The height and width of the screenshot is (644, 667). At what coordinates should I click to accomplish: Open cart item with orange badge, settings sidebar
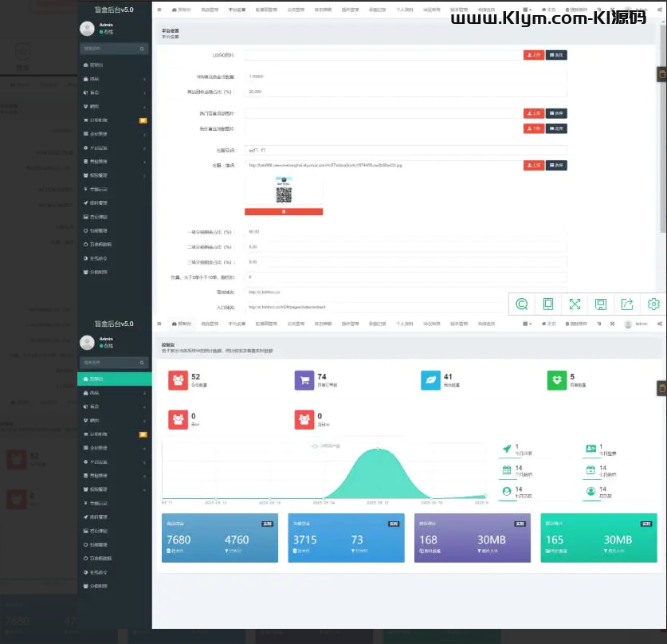(115, 120)
